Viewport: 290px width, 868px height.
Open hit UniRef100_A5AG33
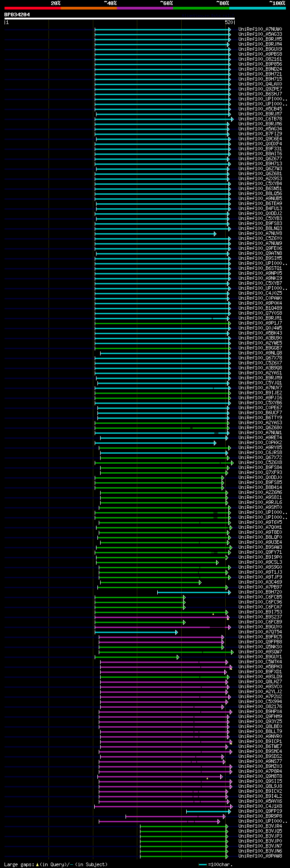260,34
